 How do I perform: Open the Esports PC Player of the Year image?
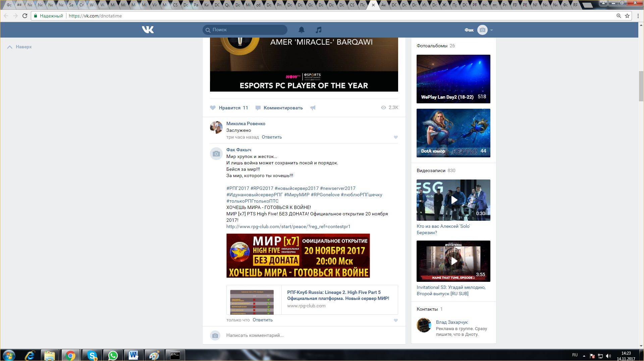pyautogui.click(x=304, y=64)
